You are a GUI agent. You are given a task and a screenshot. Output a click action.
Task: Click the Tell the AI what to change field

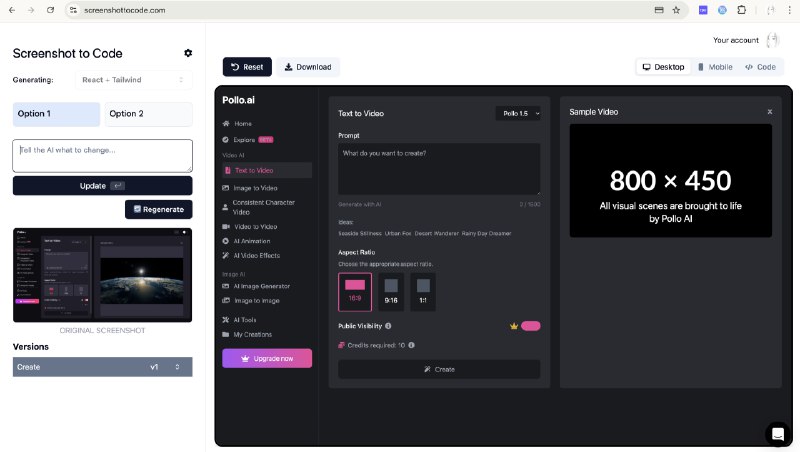(x=103, y=156)
